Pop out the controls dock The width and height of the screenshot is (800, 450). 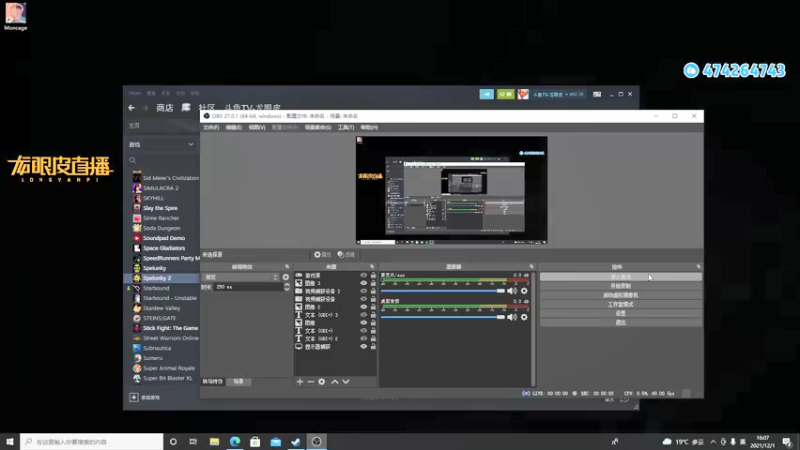pos(698,267)
